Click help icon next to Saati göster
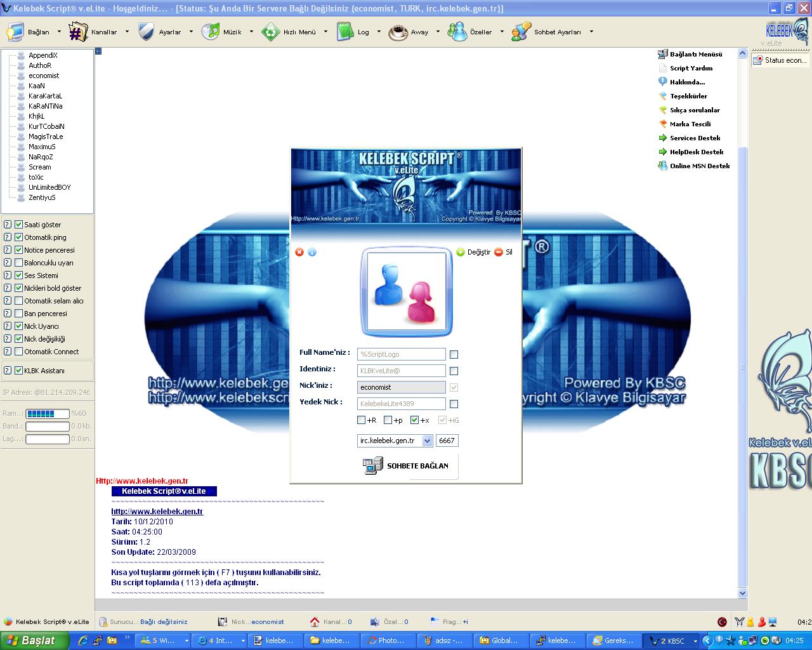 8,225
